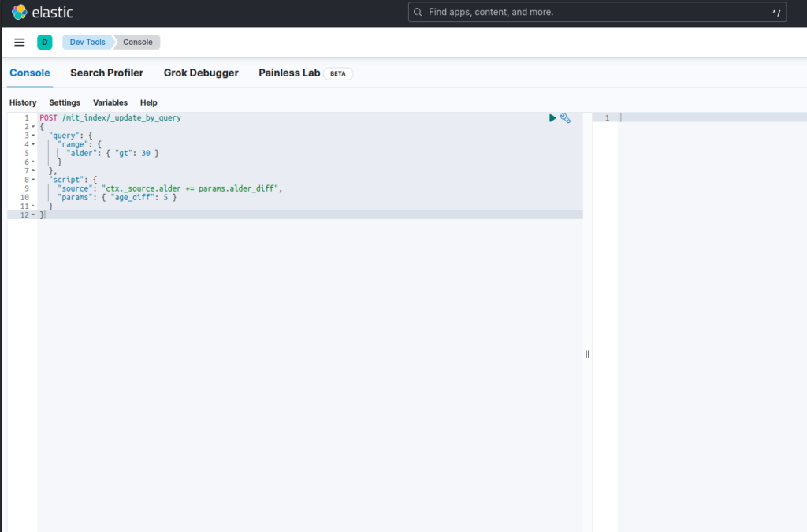Screen dimensions: 807x532
Task: Open the hamburger navigation menu
Action: coord(20,42)
